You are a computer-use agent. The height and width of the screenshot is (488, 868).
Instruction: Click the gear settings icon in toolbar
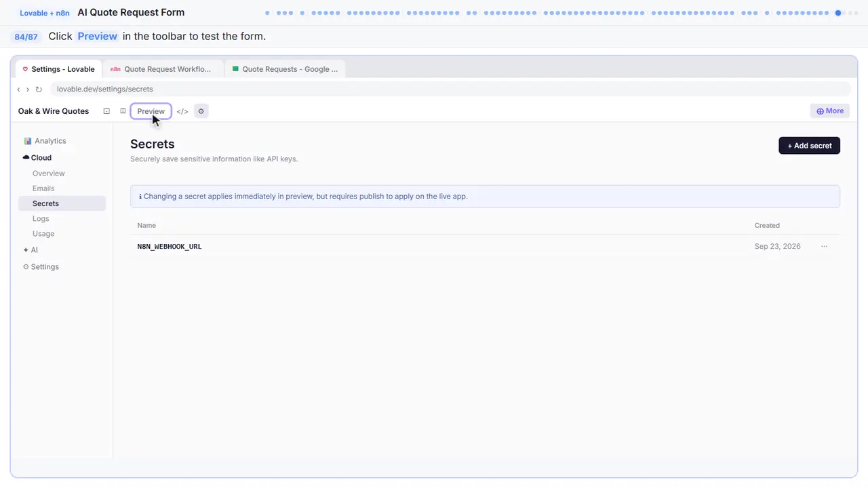[201, 111]
